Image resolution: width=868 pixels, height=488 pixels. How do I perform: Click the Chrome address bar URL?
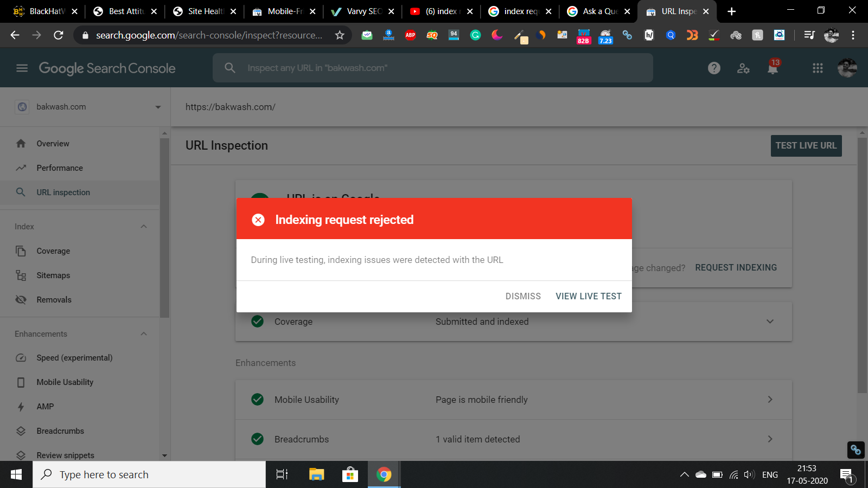point(209,35)
